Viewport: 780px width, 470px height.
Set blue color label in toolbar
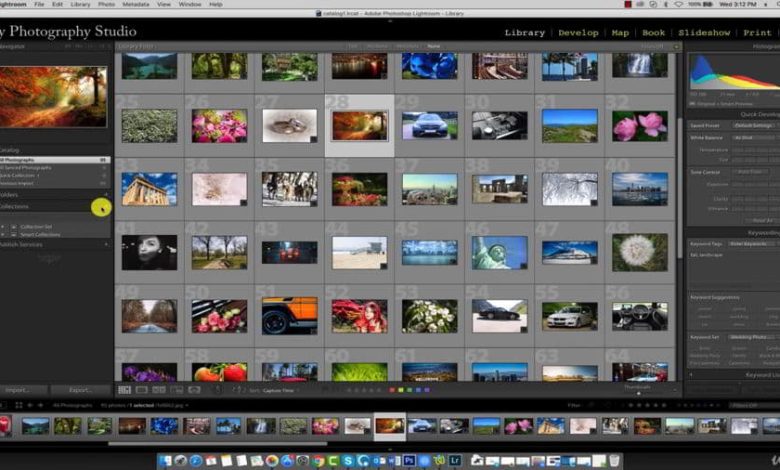pyautogui.click(x=418, y=390)
